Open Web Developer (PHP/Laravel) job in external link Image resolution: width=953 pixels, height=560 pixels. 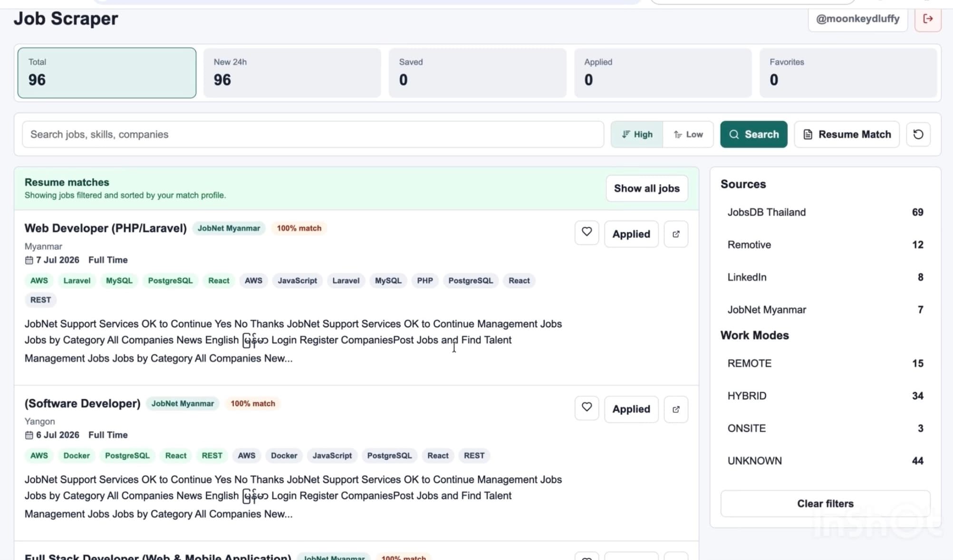point(676,234)
